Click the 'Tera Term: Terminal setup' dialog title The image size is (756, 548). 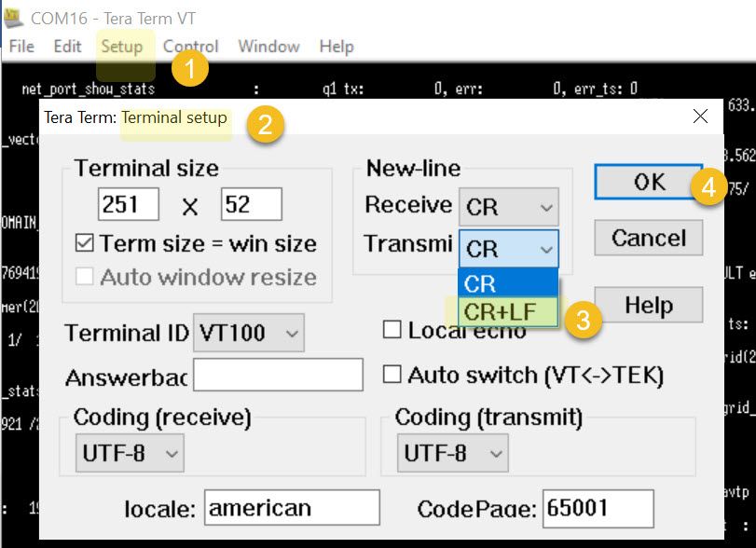[135, 117]
